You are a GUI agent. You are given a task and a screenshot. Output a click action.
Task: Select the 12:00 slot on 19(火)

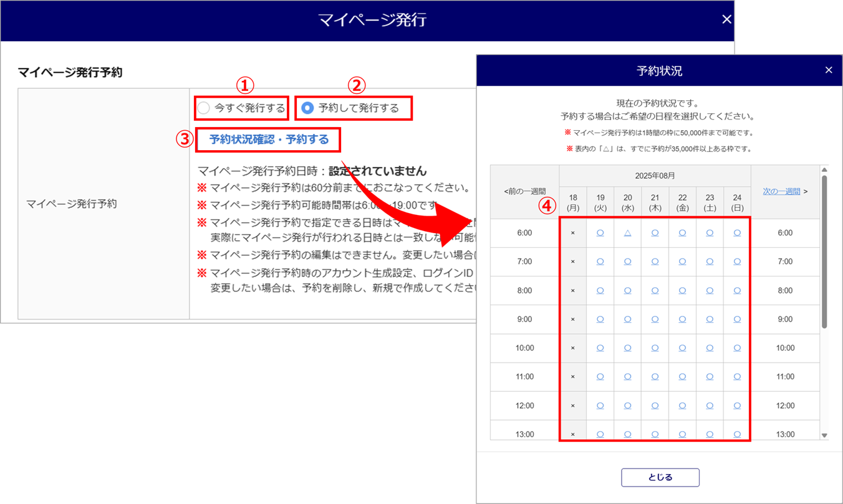(600, 406)
